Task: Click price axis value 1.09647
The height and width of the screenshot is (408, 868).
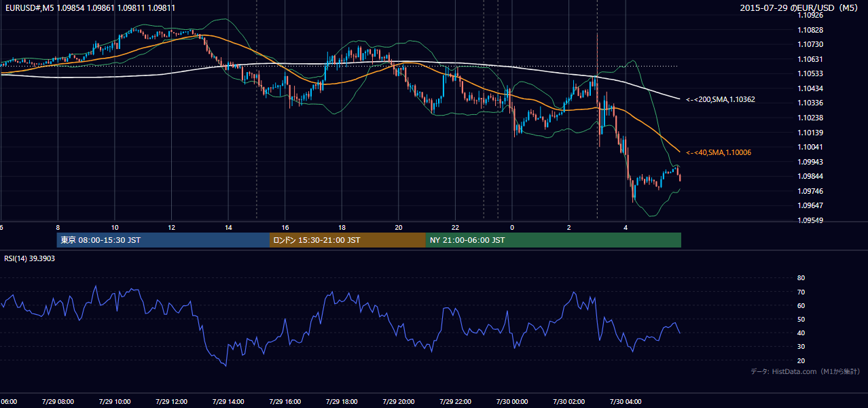Action: pyautogui.click(x=810, y=205)
